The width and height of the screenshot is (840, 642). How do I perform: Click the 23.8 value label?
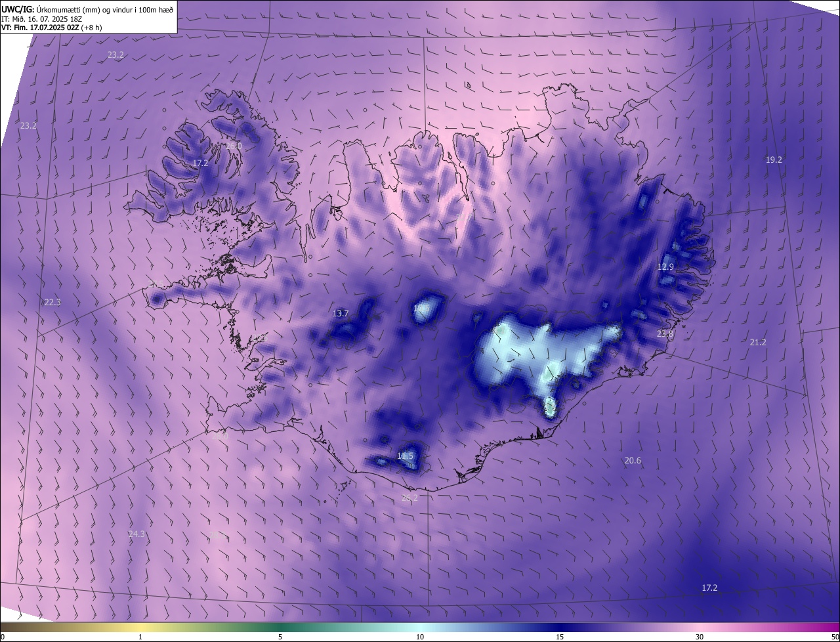665,333
